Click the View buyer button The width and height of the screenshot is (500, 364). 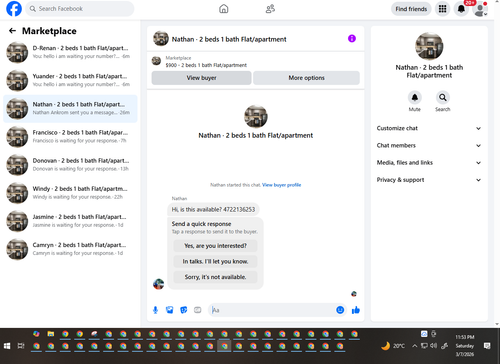pos(201,78)
